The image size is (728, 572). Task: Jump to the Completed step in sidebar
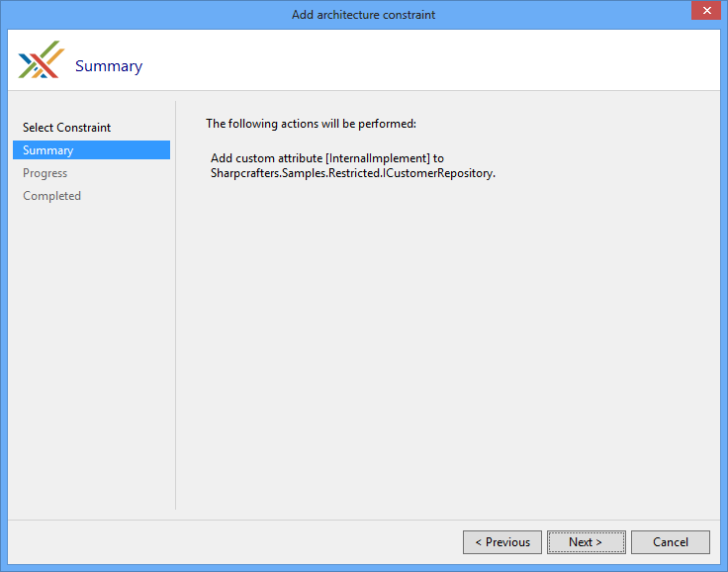coord(51,196)
